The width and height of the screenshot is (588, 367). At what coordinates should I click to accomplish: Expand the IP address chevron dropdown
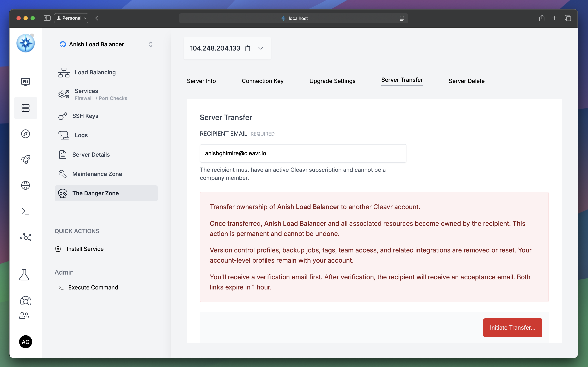pyautogui.click(x=261, y=48)
